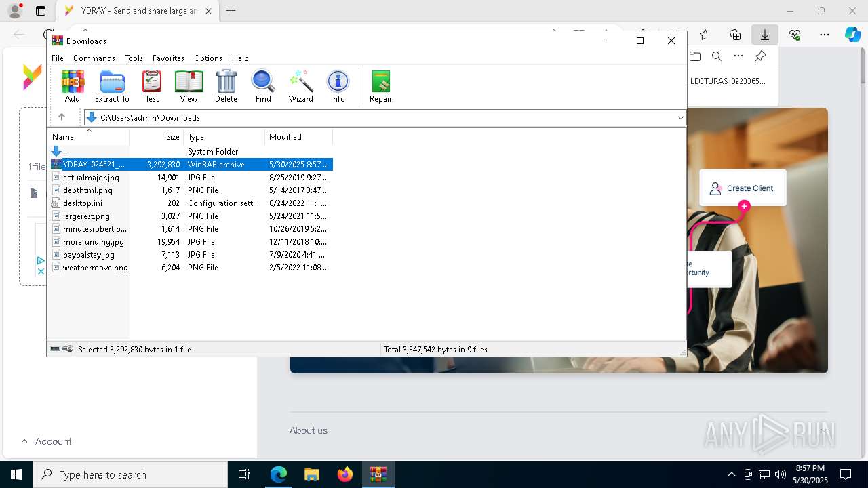This screenshot has height=488, width=868.
Task: Open Edge Collections icon
Action: click(x=735, y=35)
